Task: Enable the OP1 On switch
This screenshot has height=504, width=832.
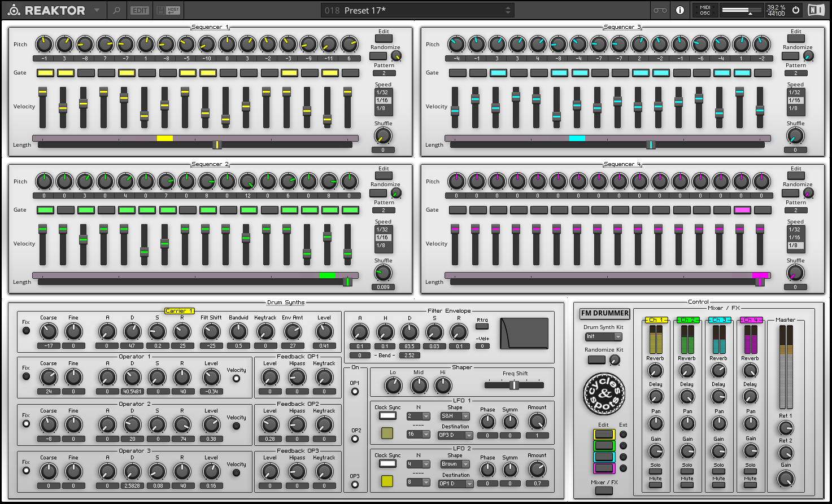Action: tap(355, 391)
